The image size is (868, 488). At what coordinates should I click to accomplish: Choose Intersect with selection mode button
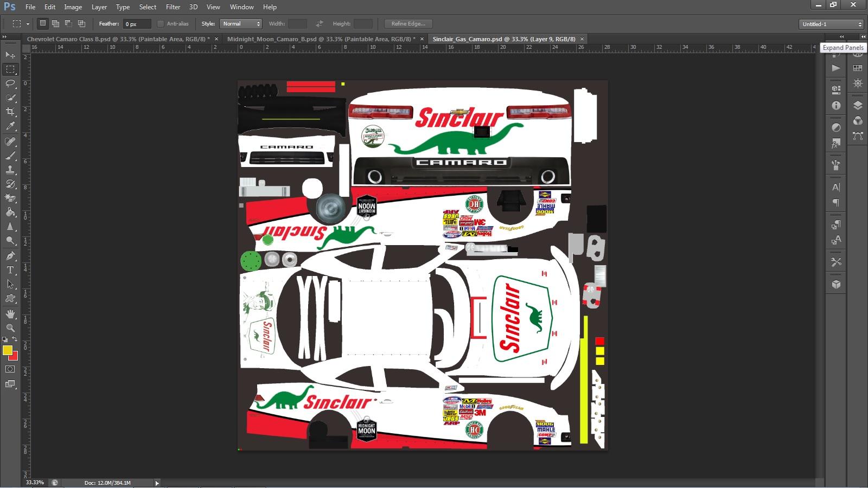81,23
